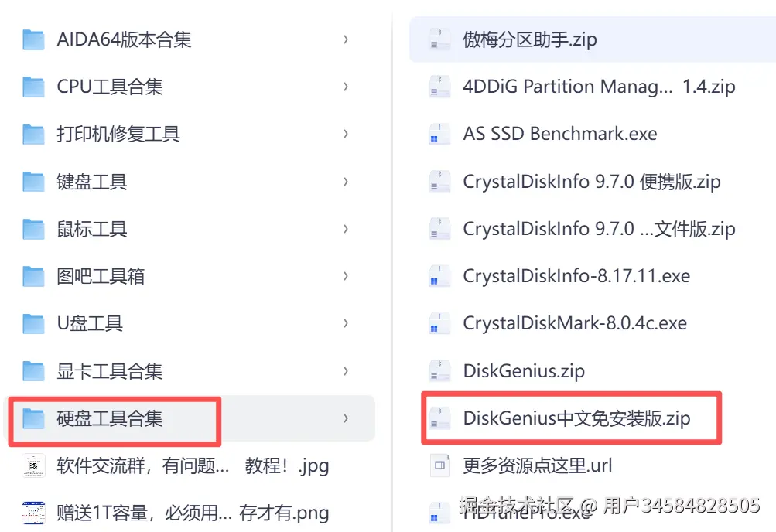Click the zip icon for 傲梅分区助手.zip
Image resolution: width=776 pixels, height=532 pixels.
point(439,39)
